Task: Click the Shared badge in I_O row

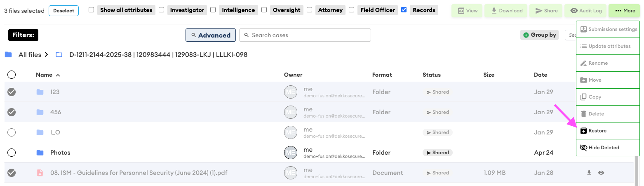Action: [437, 132]
